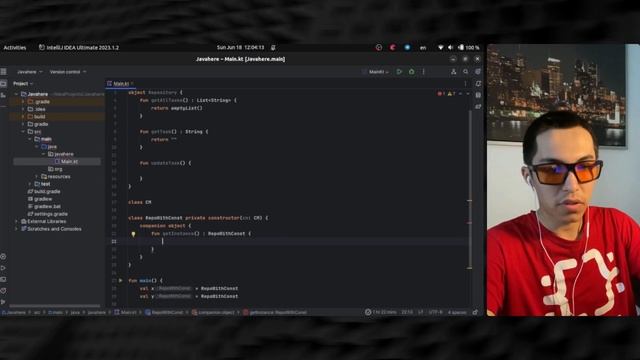Click the 4 spaces indent widget
Viewport: 640px width, 360px height.
(x=457, y=312)
